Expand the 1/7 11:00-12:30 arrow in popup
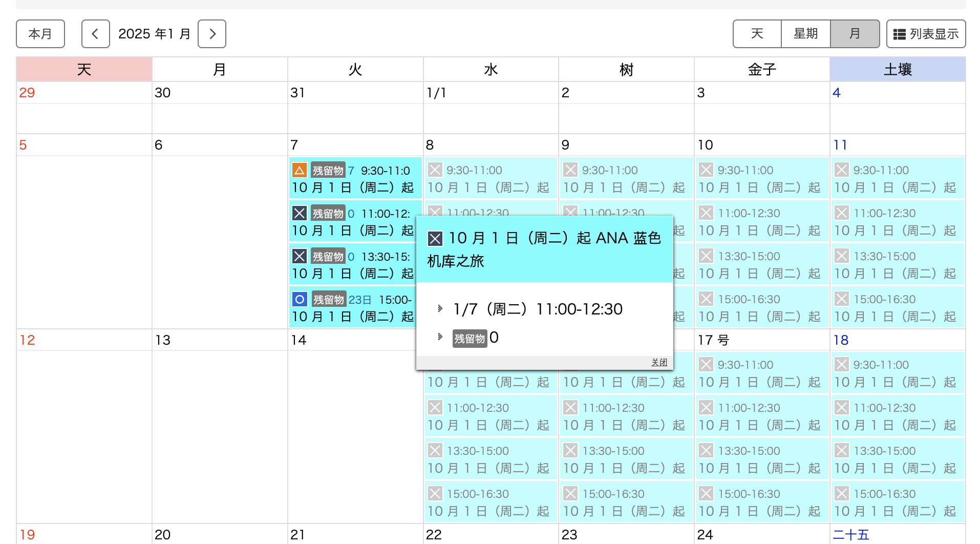The width and height of the screenshot is (980, 544). click(440, 308)
